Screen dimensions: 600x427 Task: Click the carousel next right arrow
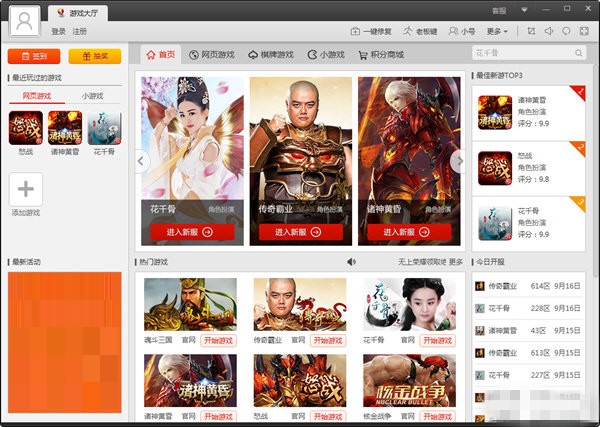click(458, 161)
